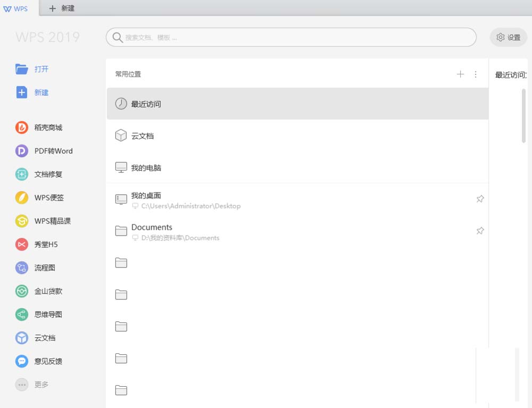This screenshot has width=532, height=408.
Task: Open the 常用位置 three-dot menu
Action: coord(476,74)
